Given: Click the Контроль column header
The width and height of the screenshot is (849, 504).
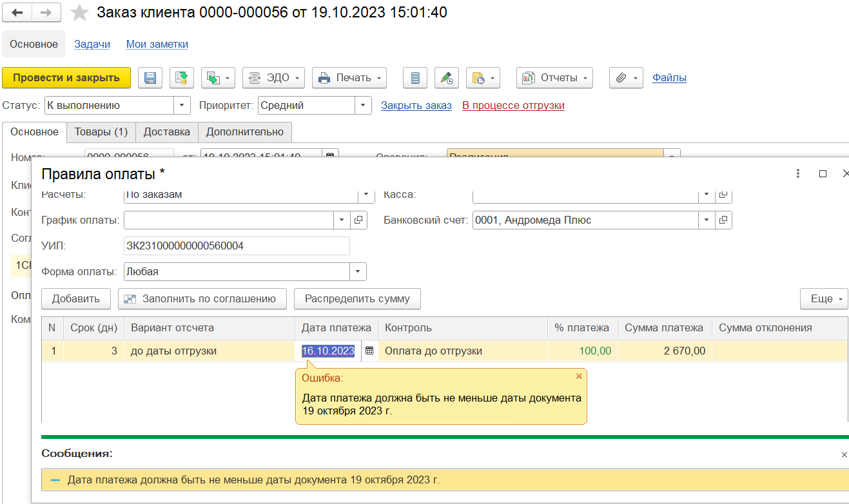Looking at the screenshot, I should coord(463,328).
